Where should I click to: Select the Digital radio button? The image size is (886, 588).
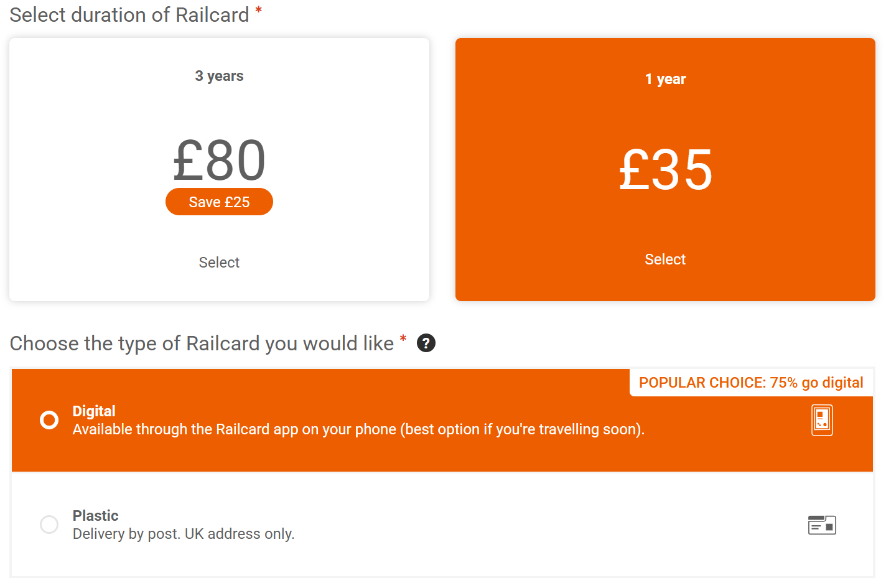pyautogui.click(x=49, y=420)
